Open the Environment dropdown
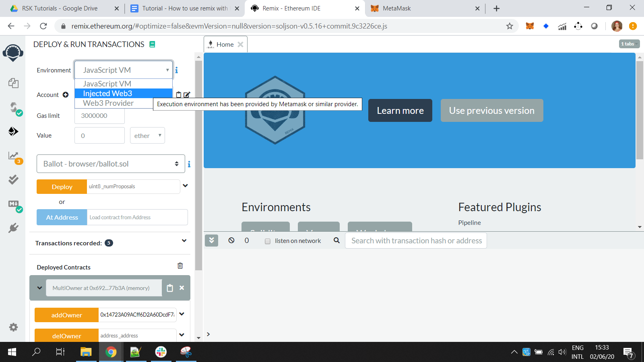 (x=124, y=70)
